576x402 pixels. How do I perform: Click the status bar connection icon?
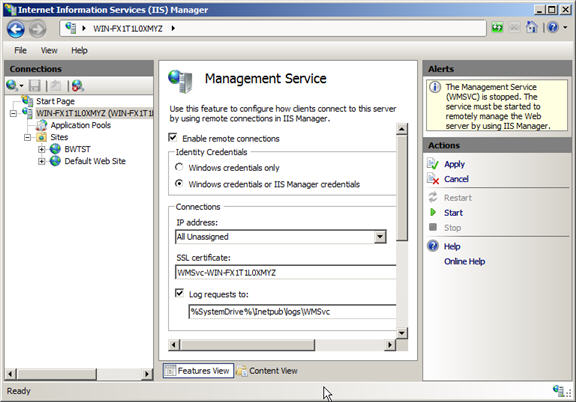tap(558, 390)
